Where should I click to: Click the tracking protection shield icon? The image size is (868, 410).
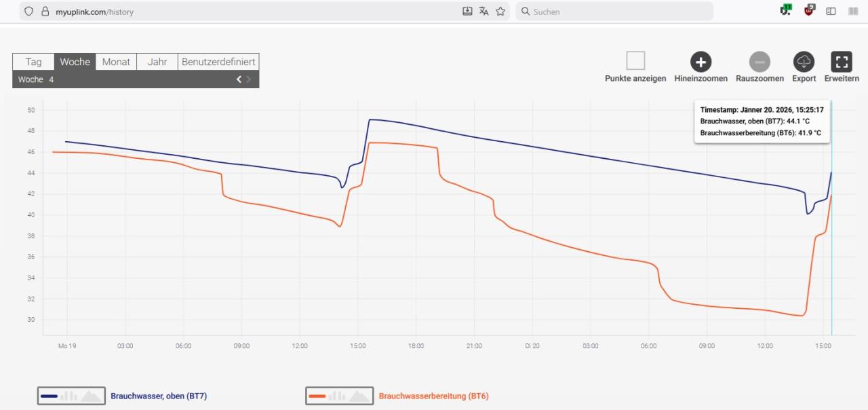pos(28,12)
